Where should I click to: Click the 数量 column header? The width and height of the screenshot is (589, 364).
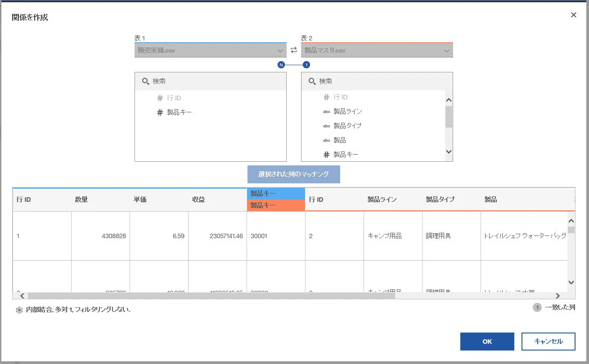point(100,200)
